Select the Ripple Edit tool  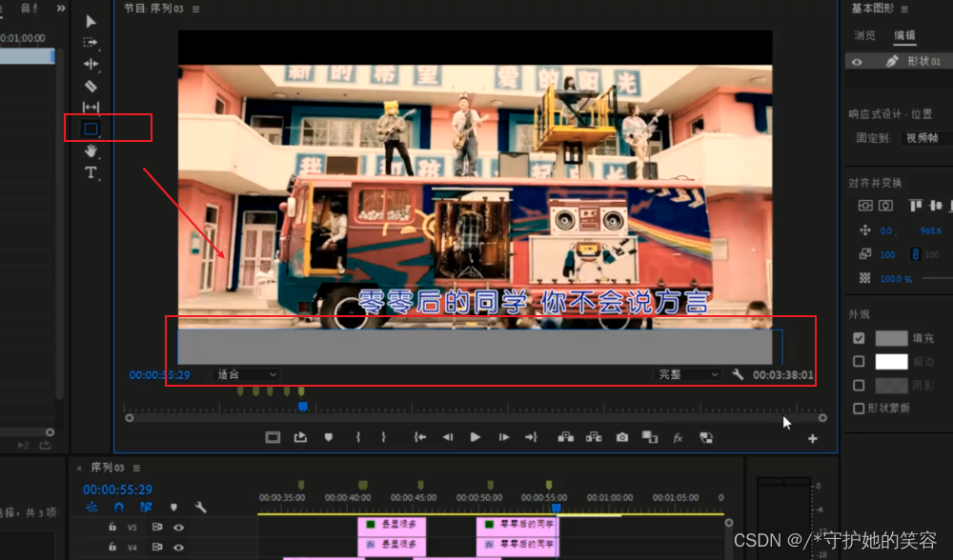[91, 64]
